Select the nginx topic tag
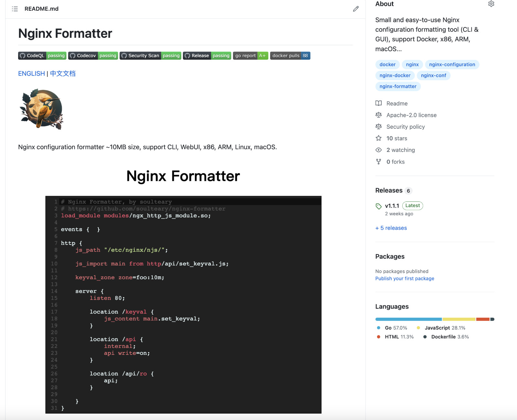Image resolution: width=517 pixels, height=420 pixels. [x=412, y=65]
